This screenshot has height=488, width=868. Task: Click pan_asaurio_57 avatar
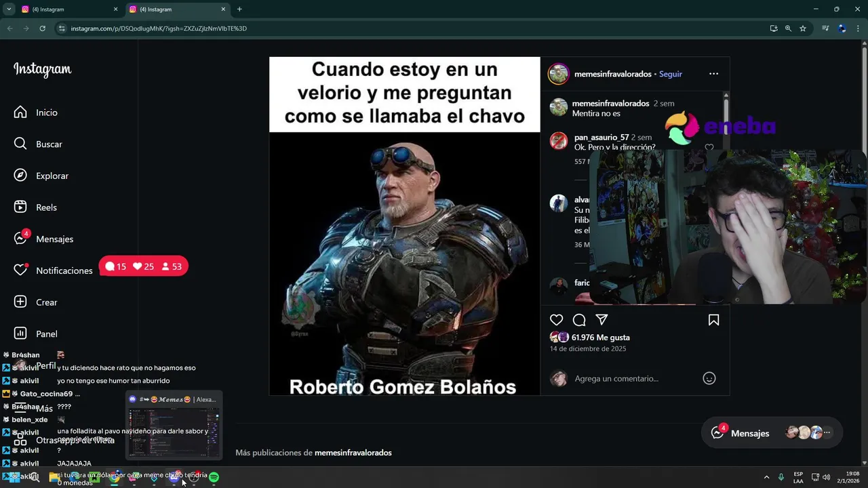click(x=558, y=141)
